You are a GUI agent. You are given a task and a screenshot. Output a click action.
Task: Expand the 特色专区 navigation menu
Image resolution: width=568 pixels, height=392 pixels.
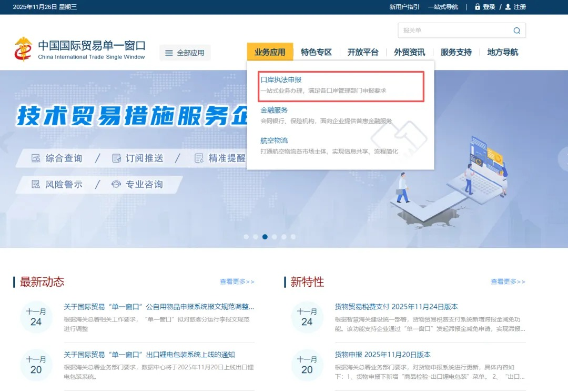tap(316, 52)
